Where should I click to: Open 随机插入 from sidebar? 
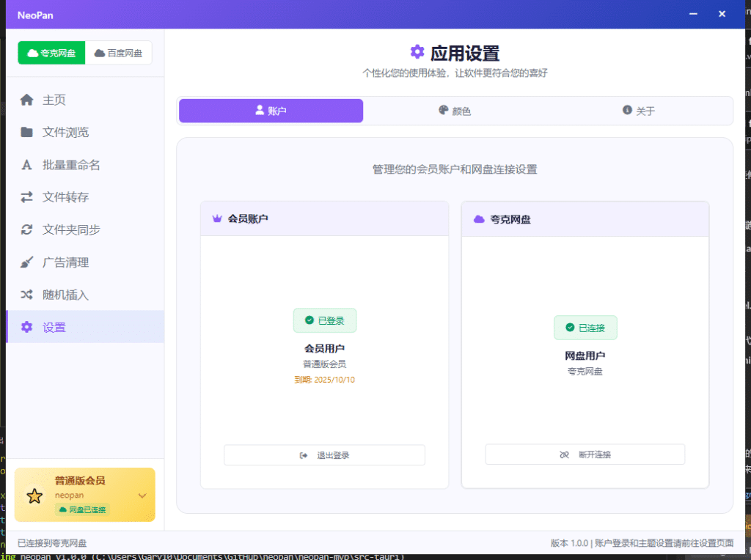[x=85, y=295]
